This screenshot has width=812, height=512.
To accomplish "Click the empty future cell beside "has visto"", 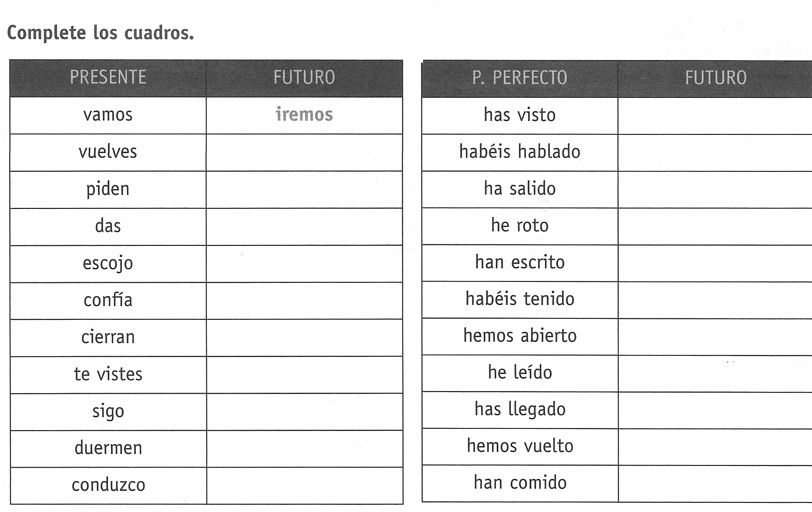I will [x=715, y=116].
